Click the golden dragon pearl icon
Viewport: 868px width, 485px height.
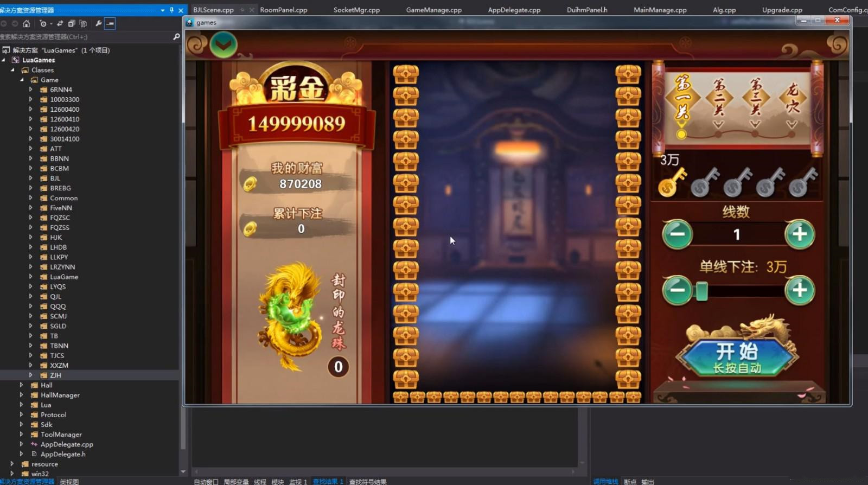coord(291,316)
